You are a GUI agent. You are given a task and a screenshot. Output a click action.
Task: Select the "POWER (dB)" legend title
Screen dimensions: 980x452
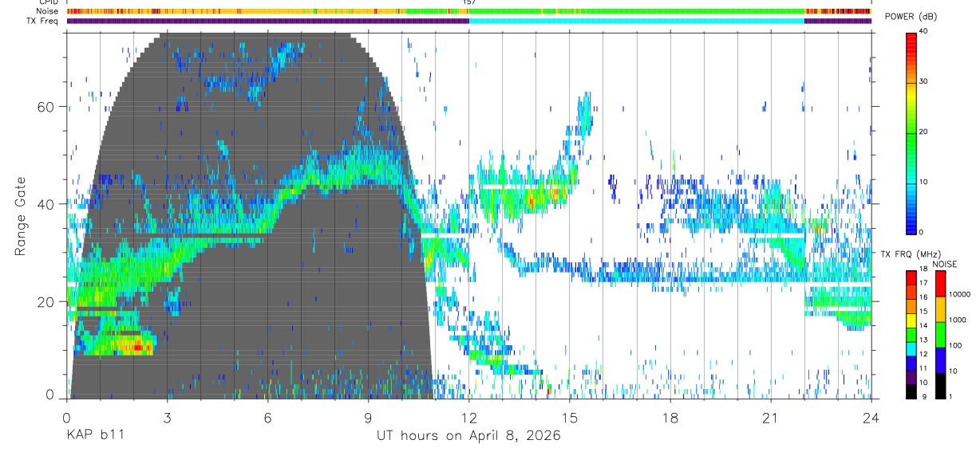click(911, 17)
